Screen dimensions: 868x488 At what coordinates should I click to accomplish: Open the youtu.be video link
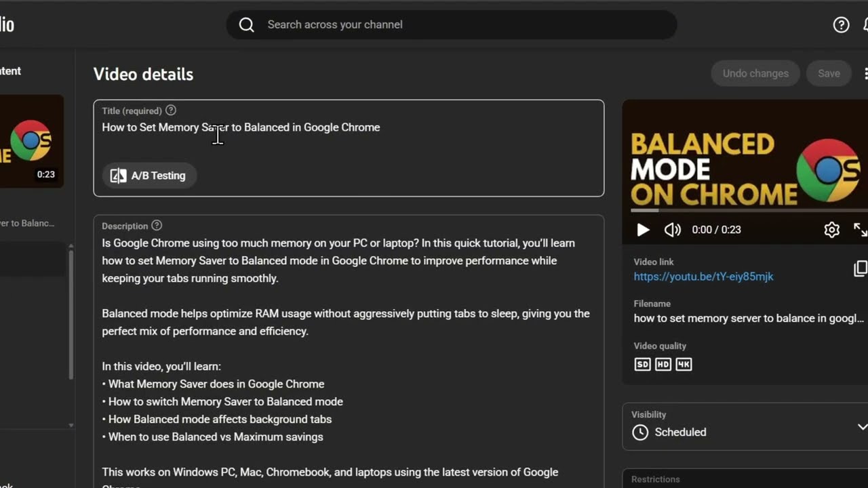[x=703, y=277]
